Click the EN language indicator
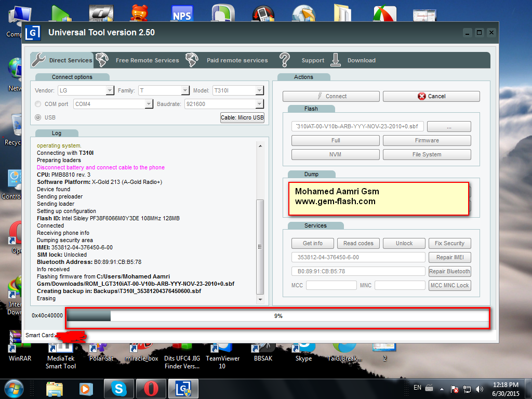The width and height of the screenshot is (532, 399). pyautogui.click(x=417, y=388)
